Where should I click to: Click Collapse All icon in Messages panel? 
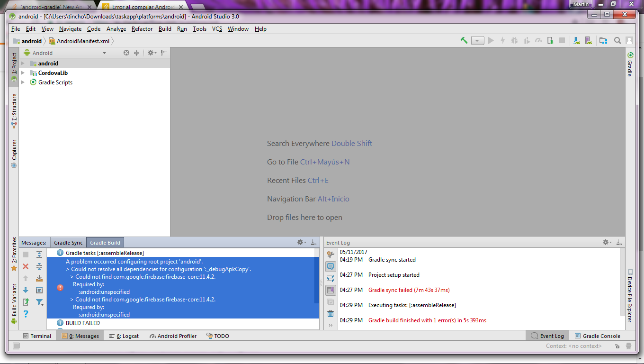tap(39, 266)
